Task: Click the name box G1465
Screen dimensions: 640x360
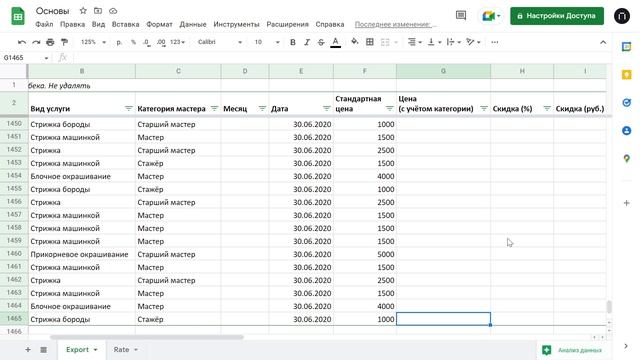Action: pos(25,58)
